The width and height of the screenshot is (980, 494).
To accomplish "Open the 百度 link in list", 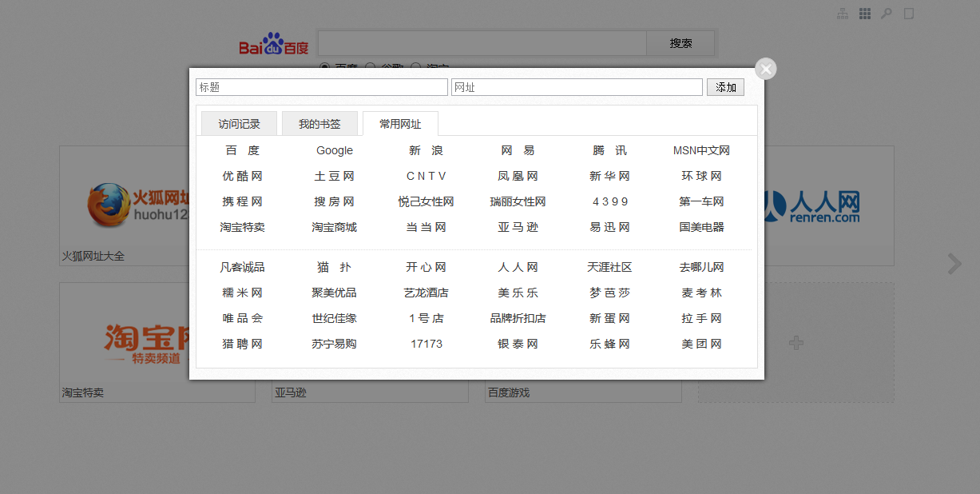I will pos(243,150).
